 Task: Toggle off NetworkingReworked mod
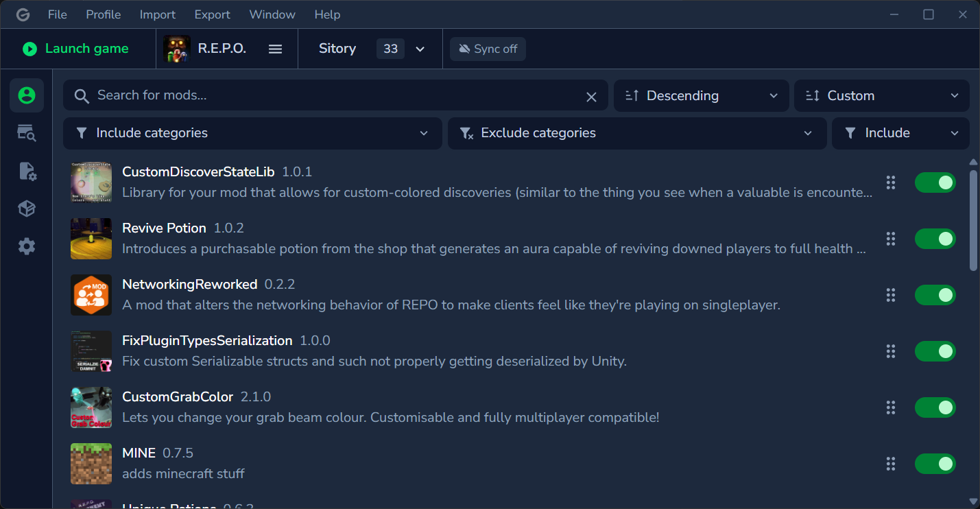(x=935, y=295)
